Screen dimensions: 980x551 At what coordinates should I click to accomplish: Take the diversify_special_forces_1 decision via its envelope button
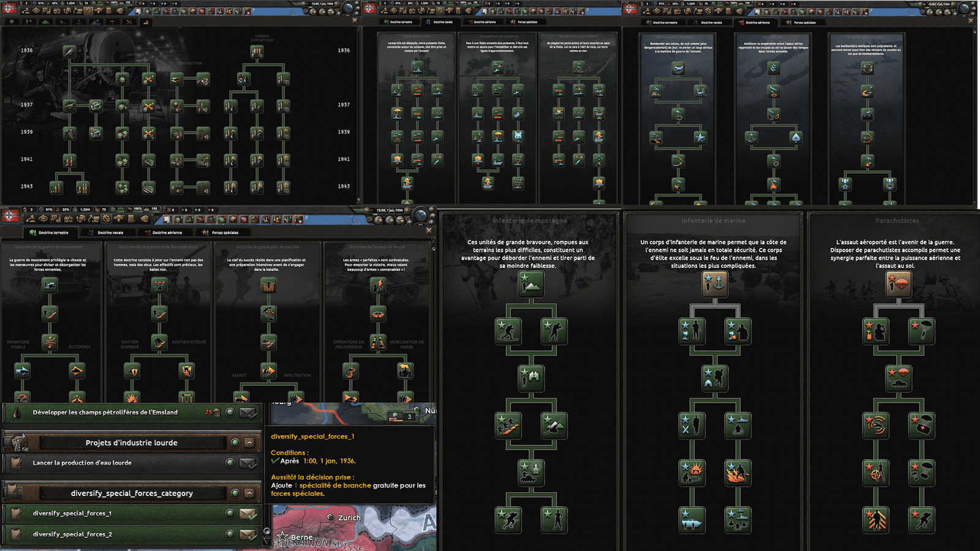click(248, 514)
